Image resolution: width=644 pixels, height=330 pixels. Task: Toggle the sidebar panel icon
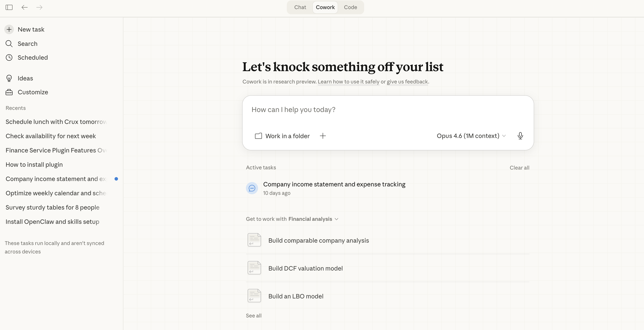coord(9,7)
